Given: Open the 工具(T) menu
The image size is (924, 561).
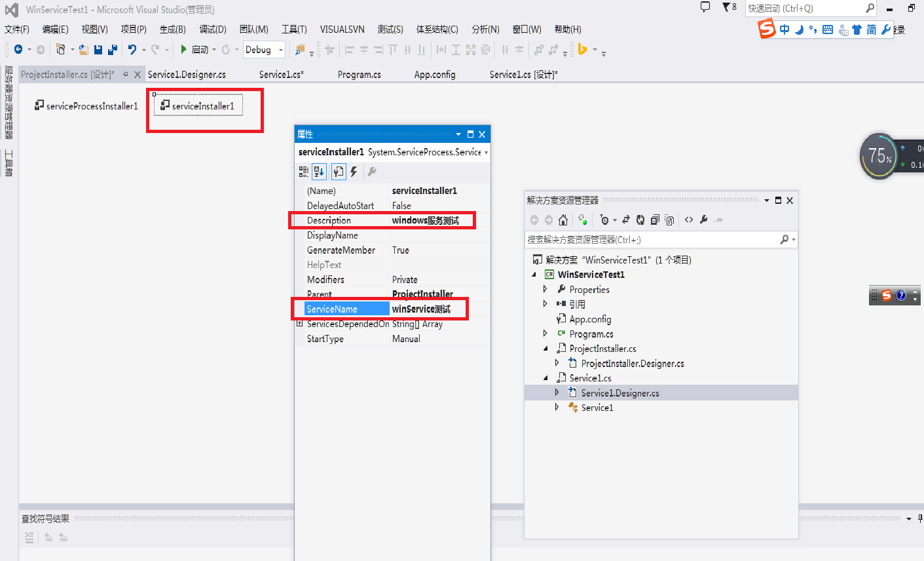Looking at the screenshot, I should point(294,29).
